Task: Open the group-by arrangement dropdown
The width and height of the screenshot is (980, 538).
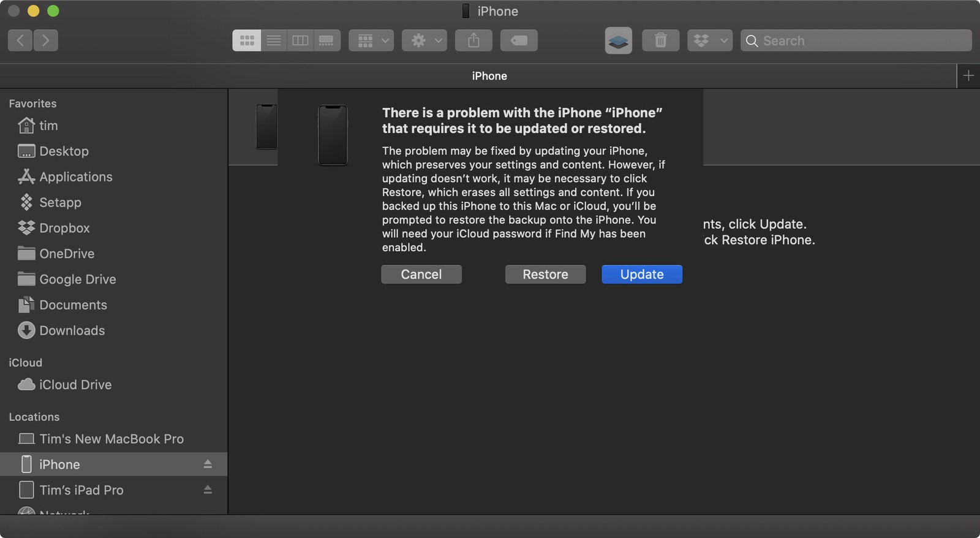Action: point(371,40)
